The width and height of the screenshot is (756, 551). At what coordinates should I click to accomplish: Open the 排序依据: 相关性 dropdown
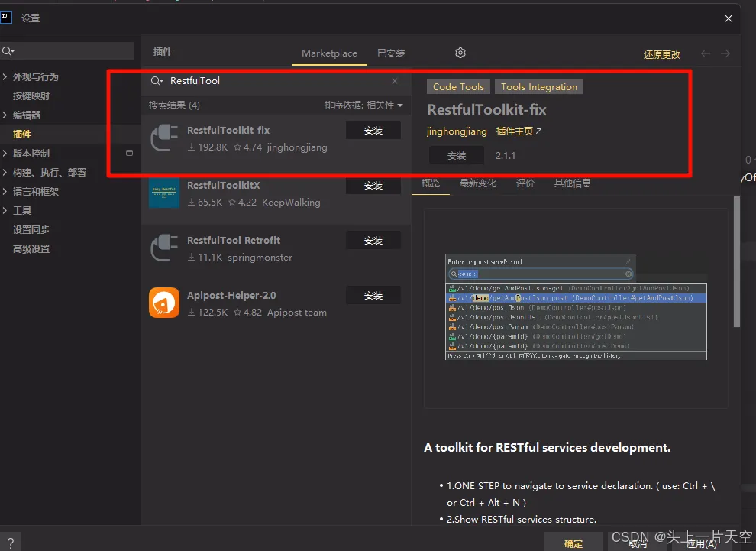click(x=363, y=105)
